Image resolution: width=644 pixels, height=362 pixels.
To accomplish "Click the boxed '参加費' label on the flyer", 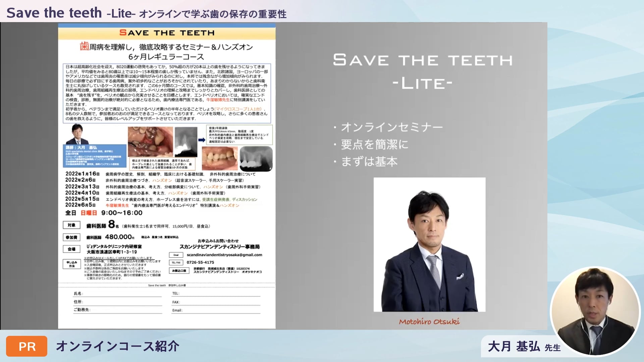I will point(71,237).
